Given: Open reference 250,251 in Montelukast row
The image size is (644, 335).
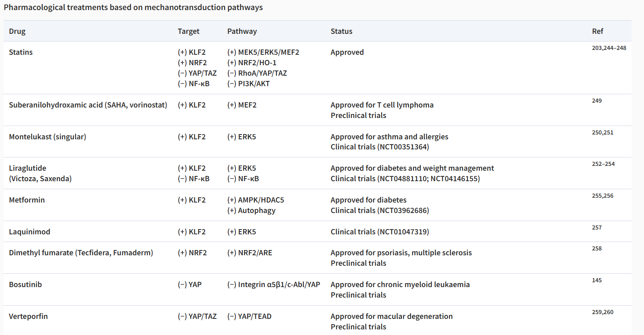Looking at the screenshot, I should point(602,132).
